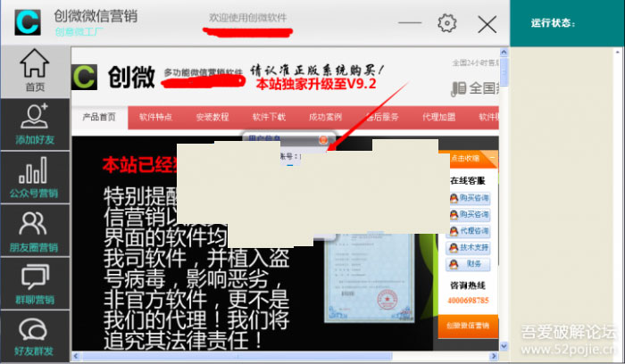Click first 购买咨询 QQ button
Screen dimensions: 625x364
point(469,198)
